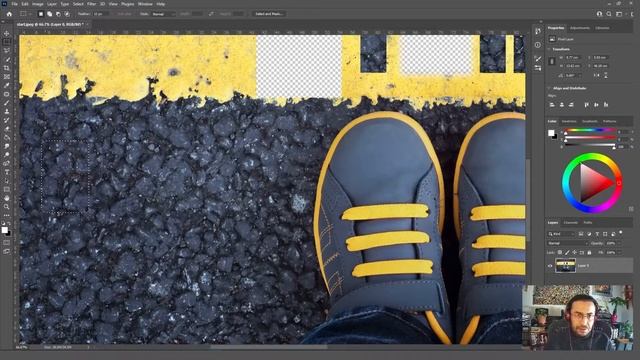Hide Layer 5 using its eye icon
Screen dimensions: 640x360
(x=550, y=266)
